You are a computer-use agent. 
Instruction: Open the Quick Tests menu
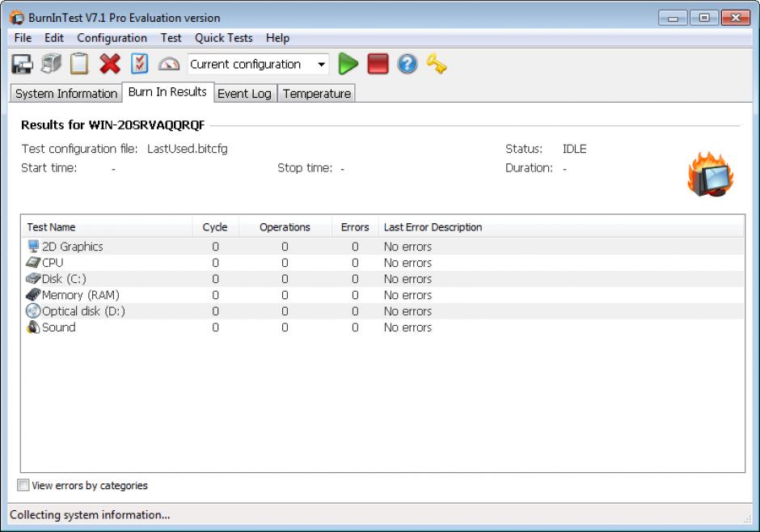223,38
